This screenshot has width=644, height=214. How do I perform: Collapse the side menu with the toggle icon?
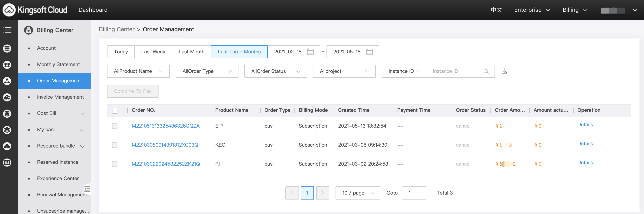tap(87, 189)
